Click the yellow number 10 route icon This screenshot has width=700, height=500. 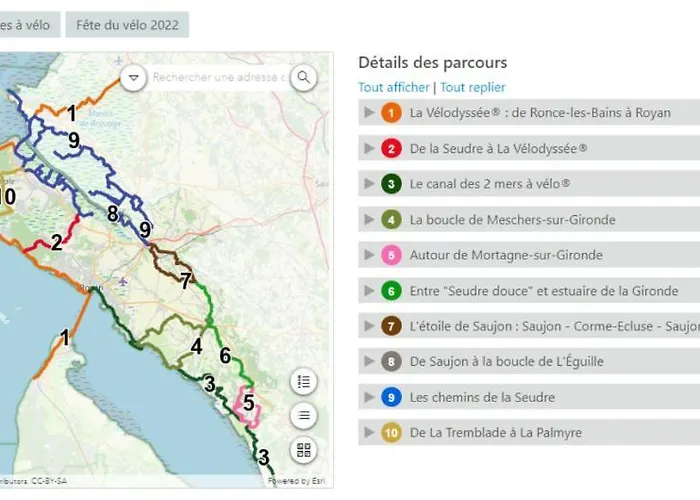392,433
